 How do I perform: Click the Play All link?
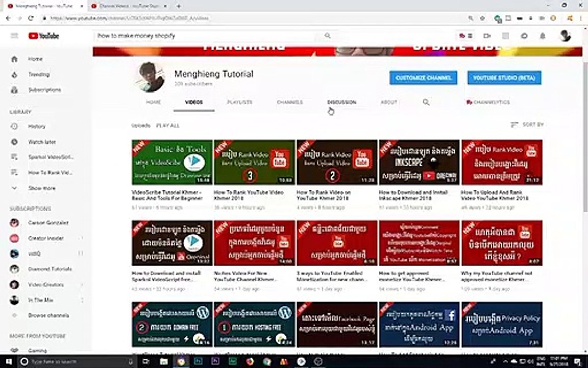point(167,125)
